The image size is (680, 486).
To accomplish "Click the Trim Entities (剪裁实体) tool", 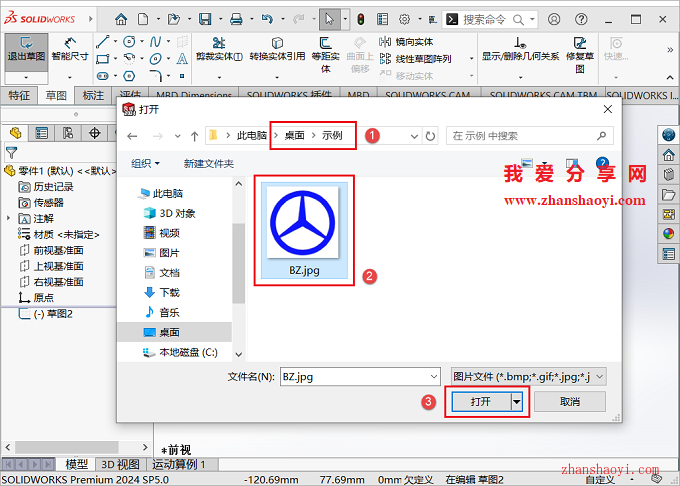I will 219,49.
